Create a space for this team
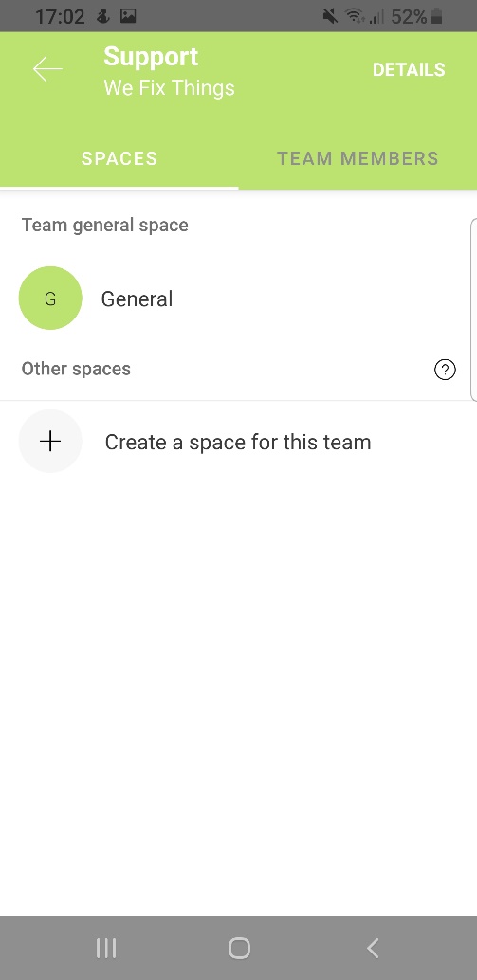The image size is (477, 980). 238,442
